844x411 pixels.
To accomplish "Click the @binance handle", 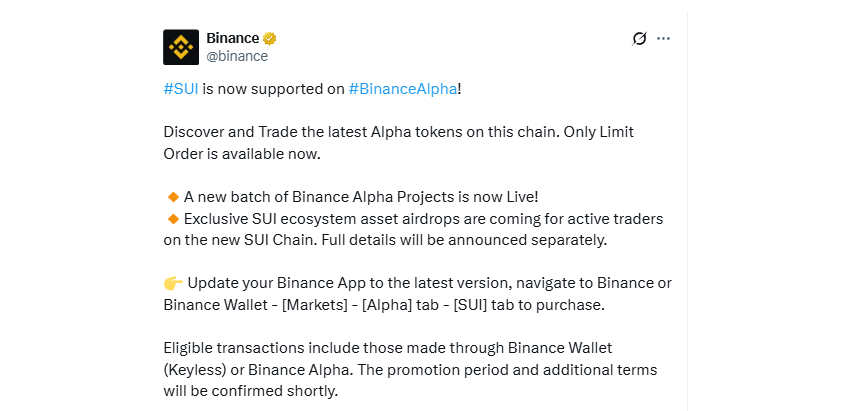I will tap(236, 56).
